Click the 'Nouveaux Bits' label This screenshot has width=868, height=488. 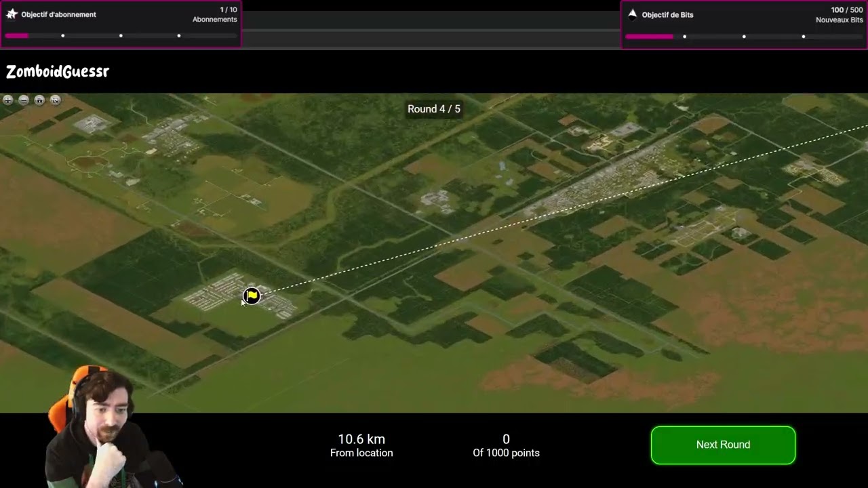tap(840, 20)
